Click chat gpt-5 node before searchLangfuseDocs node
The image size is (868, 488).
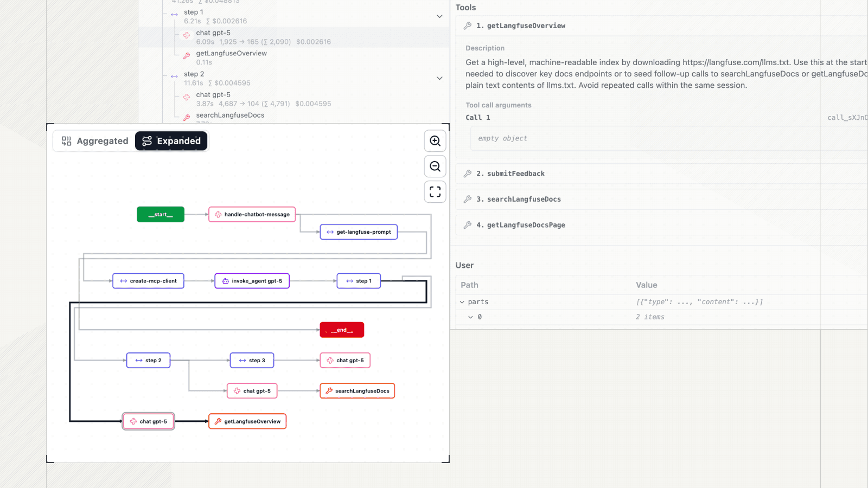[x=252, y=391]
